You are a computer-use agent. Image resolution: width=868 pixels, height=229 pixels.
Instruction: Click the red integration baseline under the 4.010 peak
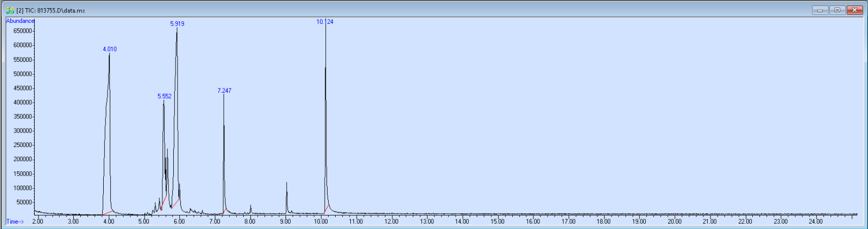coord(108,213)
